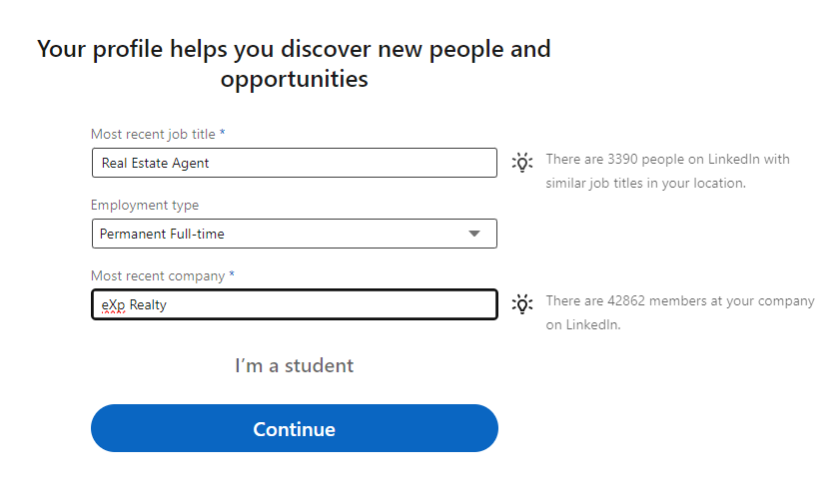Choose the I'm a student option
This screenshot has height=504, width=838.
coord(294,366)
